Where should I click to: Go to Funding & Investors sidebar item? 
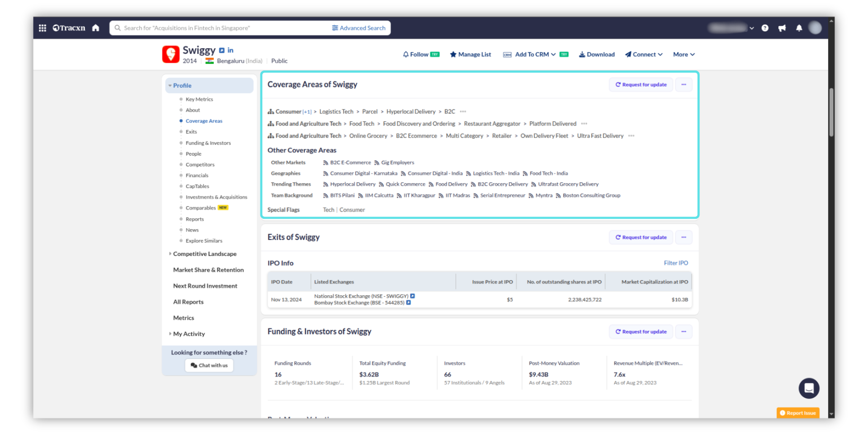[x=208, y=143]
